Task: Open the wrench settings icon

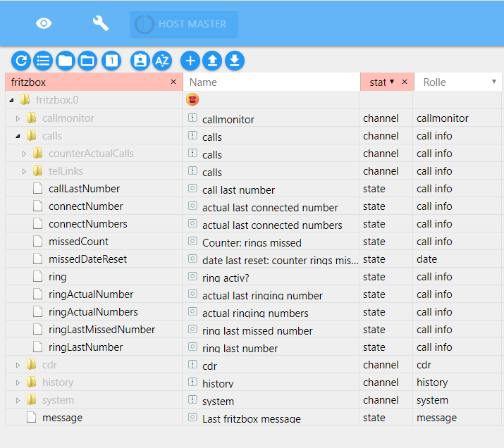Action: [101, 23]
